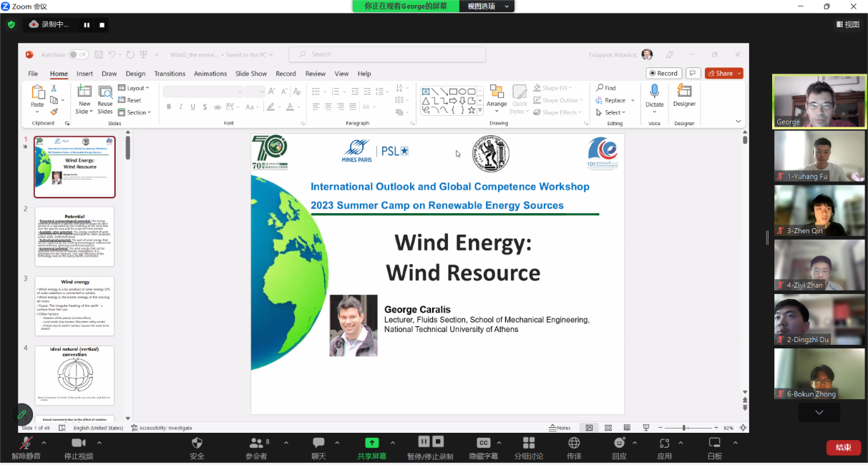Select slide 3 Wind energy thumbnail
This screenshot has height=465, width=868.
click(74, 306)
